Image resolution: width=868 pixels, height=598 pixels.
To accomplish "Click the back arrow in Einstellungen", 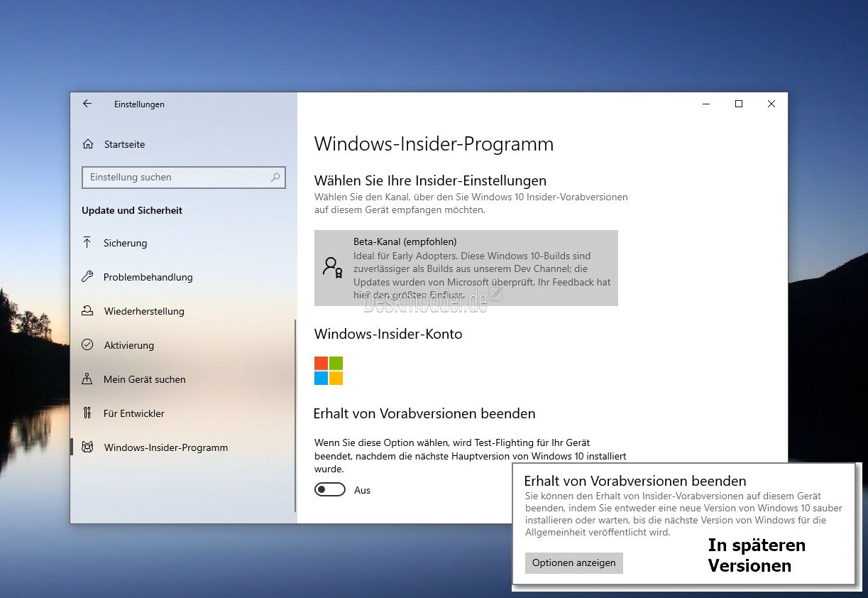I will (x=87, y=104).
